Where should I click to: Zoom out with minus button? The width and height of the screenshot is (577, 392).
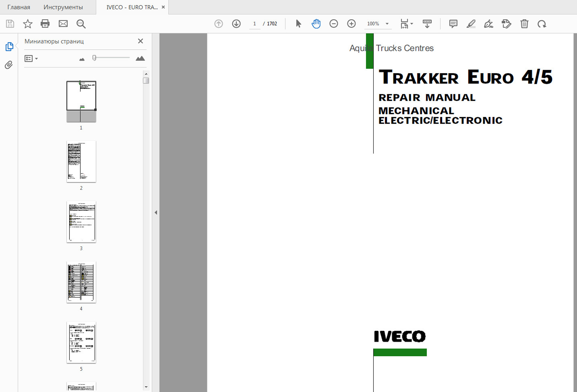[334, 24]
